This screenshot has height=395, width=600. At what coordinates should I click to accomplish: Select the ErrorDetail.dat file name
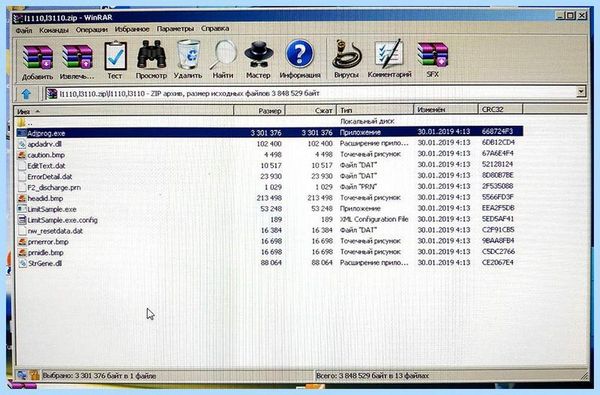click(50, 177)
